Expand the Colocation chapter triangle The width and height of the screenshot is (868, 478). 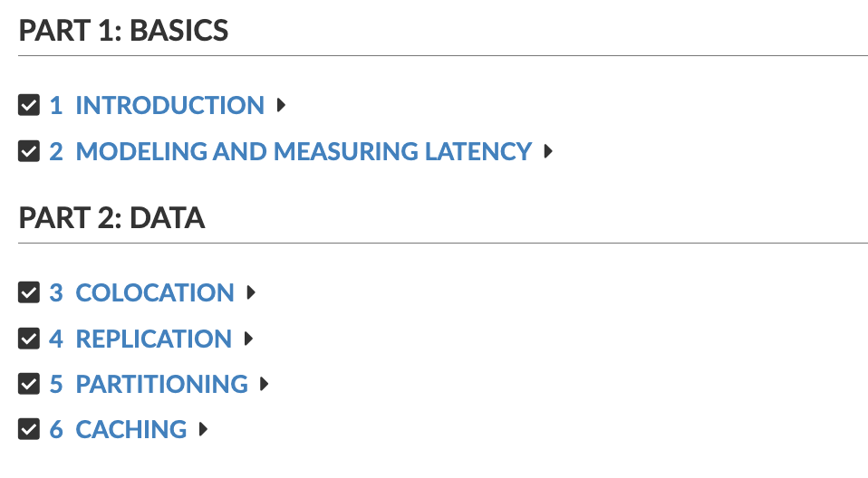(251, 293)
